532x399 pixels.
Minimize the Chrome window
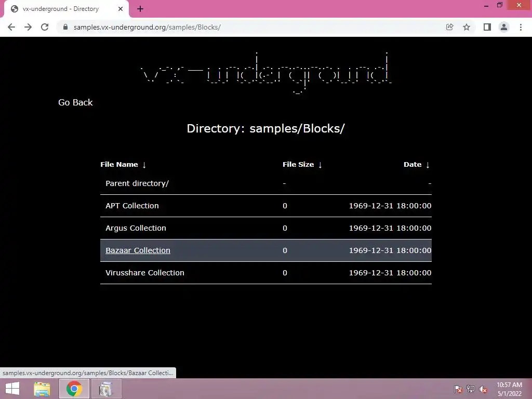click(x=486, y=5)
